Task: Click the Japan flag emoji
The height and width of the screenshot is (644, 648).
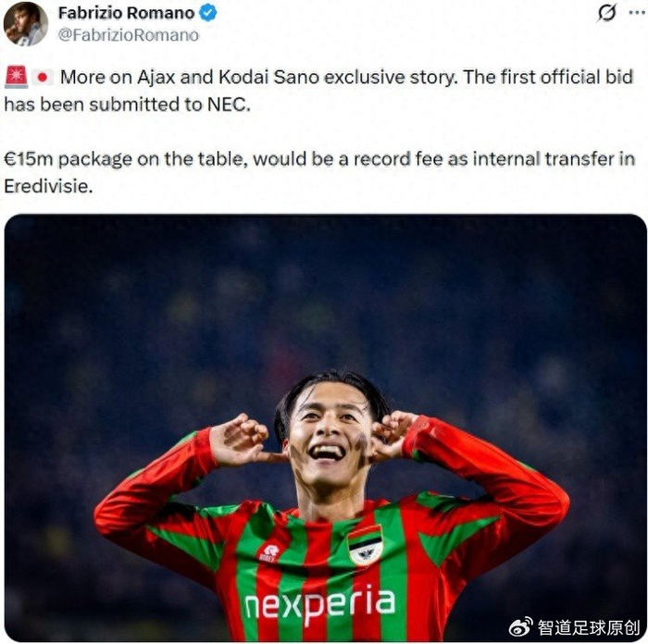Action: tap(43, 77)
